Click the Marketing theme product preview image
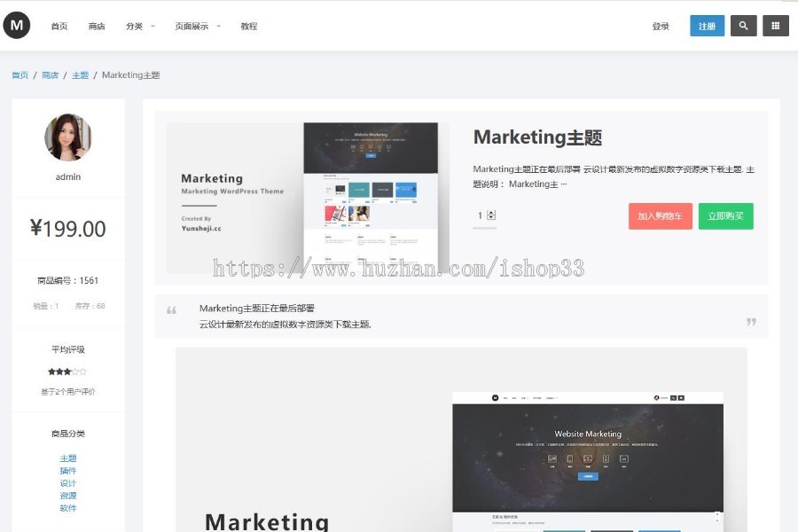Image resolution: width=798 pixels, height=532 pixels. click(308, 198)
